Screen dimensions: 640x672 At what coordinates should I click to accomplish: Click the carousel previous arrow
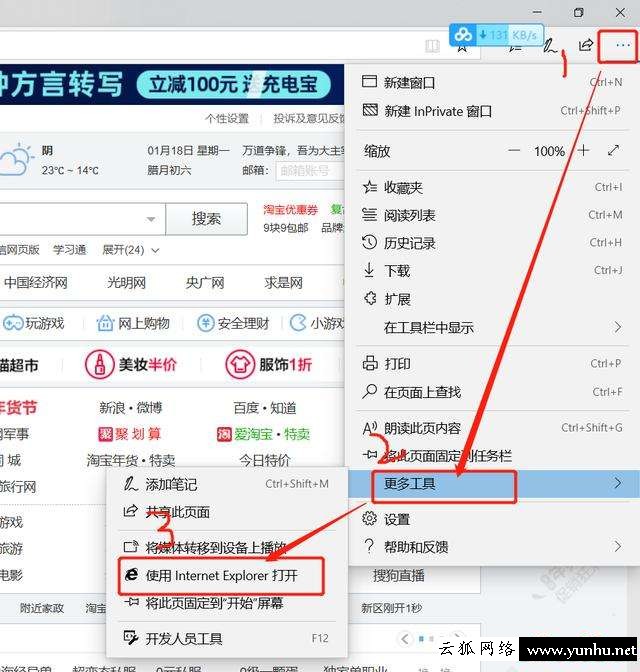[x=405, y=639]
